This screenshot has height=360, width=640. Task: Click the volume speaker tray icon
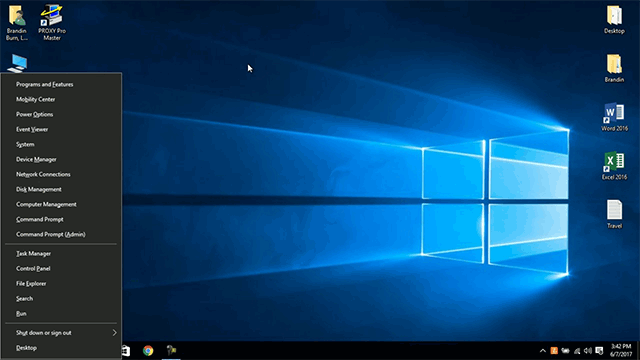[x=588, y=351]
